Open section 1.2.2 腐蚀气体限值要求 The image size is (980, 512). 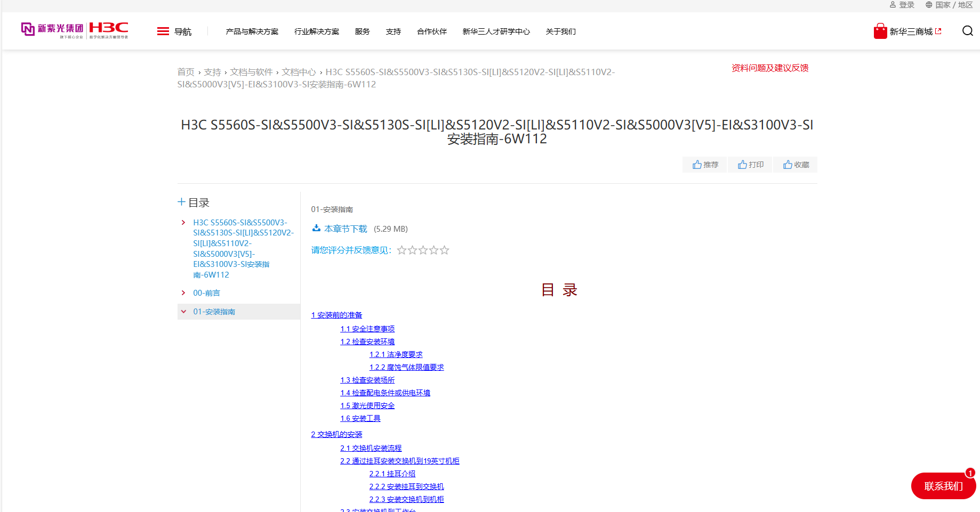coord(406,368)
